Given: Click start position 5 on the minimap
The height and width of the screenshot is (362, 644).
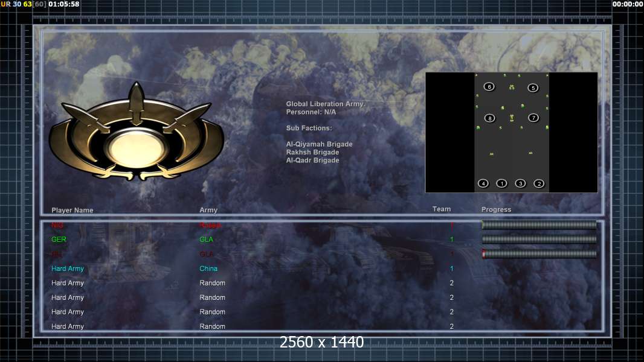Looking at the screenshot, I should 533,87.
